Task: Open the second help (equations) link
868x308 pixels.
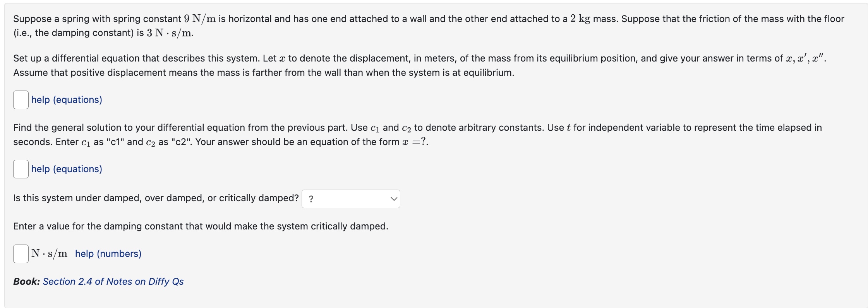Action: pyautogui.click(x=66, y=169)
